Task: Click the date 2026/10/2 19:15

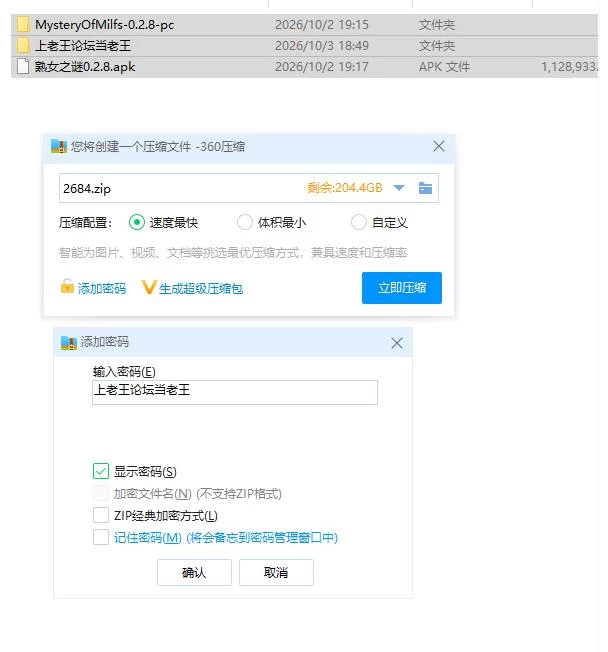Action: (322, 25)
